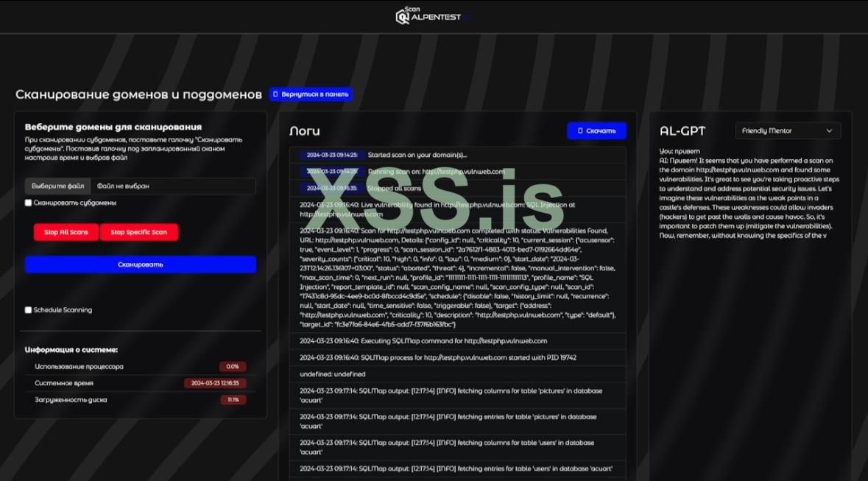The width and height of the screenshot is (868, 481).
Task: Click the Файл не выбран file field
Action: click(173, 186)
